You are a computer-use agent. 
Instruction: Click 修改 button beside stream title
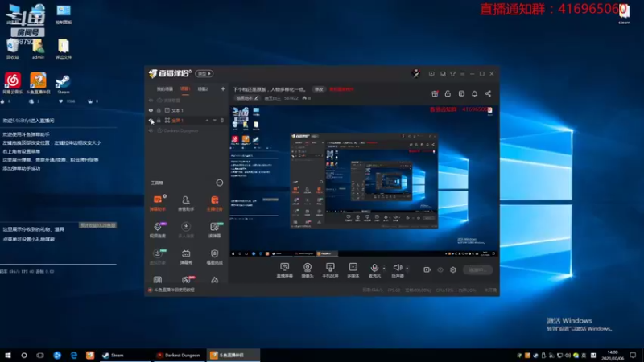(x=319, y=89)
